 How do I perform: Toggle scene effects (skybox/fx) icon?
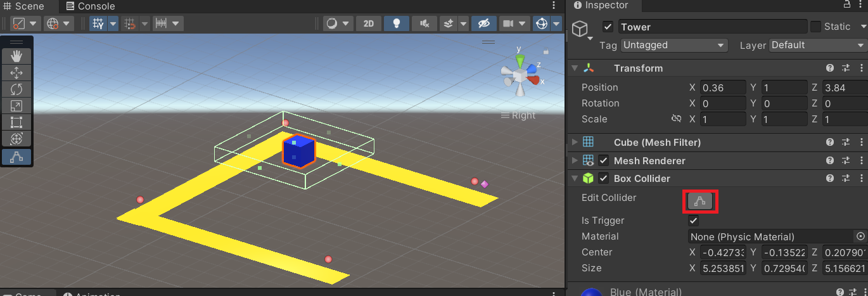[x=449, y=23]
